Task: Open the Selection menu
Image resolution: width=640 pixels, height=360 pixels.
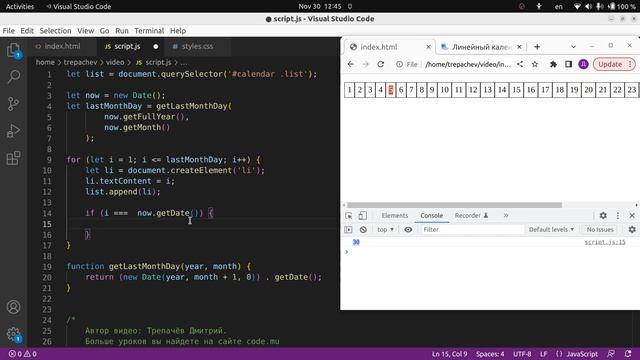Action: pos(55,31)
